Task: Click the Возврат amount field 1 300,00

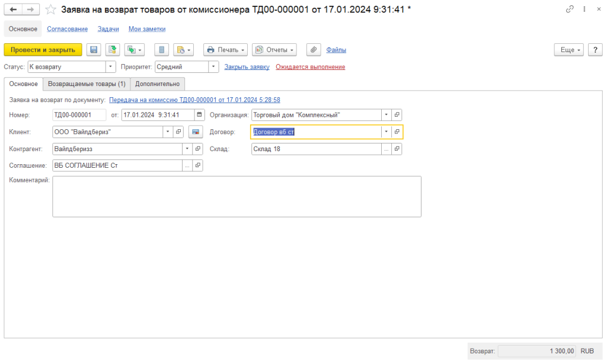Action: [537, 351]
